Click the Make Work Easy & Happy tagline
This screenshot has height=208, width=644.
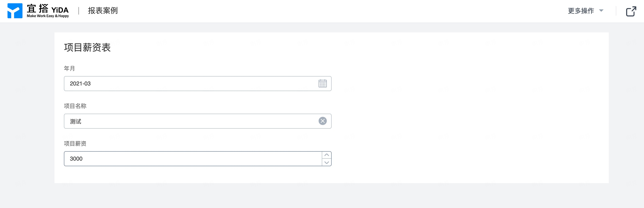pyautogui.click(x=48, y=16)
